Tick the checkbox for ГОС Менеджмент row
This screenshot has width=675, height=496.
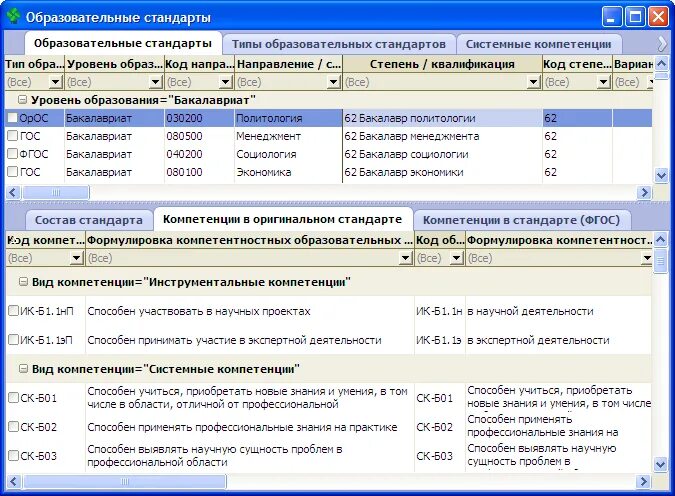(13, 136)
